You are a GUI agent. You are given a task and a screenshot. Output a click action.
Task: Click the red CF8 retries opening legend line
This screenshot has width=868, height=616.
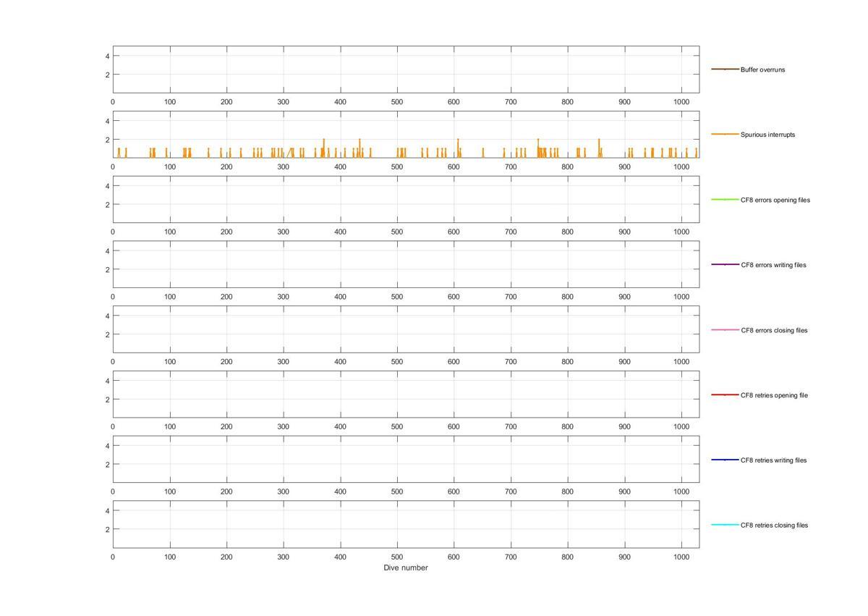coord(725,395)
